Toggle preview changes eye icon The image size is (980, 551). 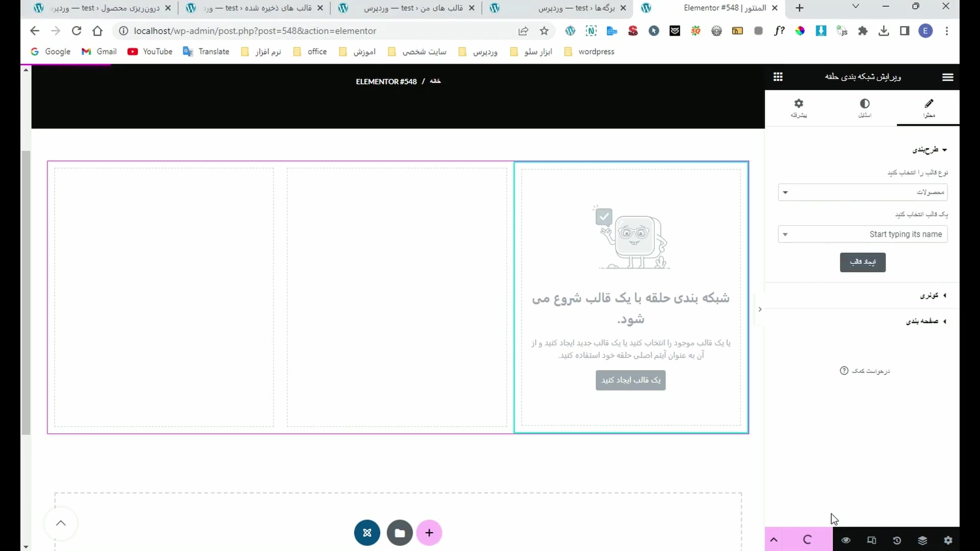point(846,540)
